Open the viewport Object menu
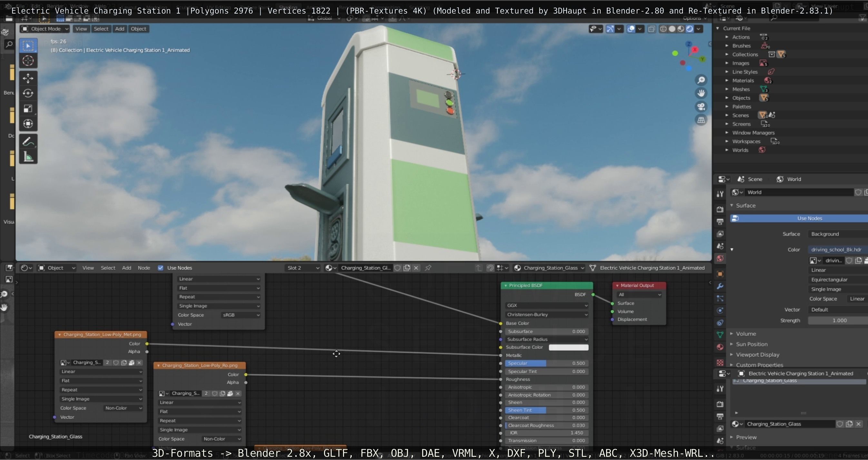The width and height of the screenshot is (868, 460). [139, 29]
